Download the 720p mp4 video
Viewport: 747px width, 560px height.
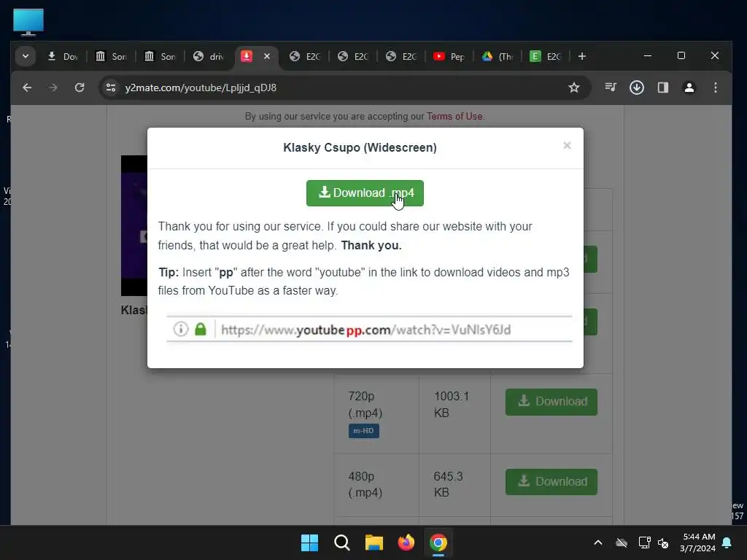click(x=551, y=402)
